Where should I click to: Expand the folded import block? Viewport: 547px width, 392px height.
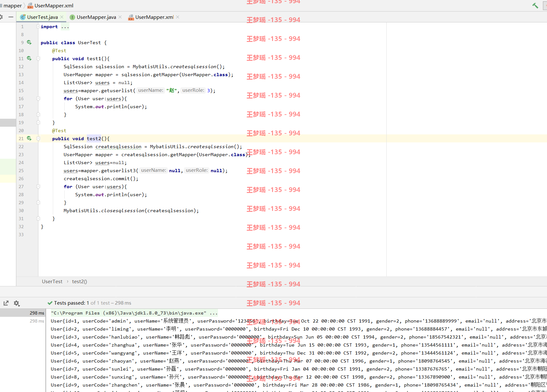point(38,27)
